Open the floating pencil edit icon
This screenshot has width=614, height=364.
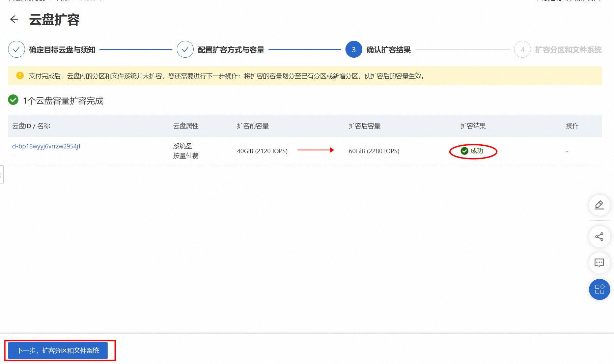[599, 205]
